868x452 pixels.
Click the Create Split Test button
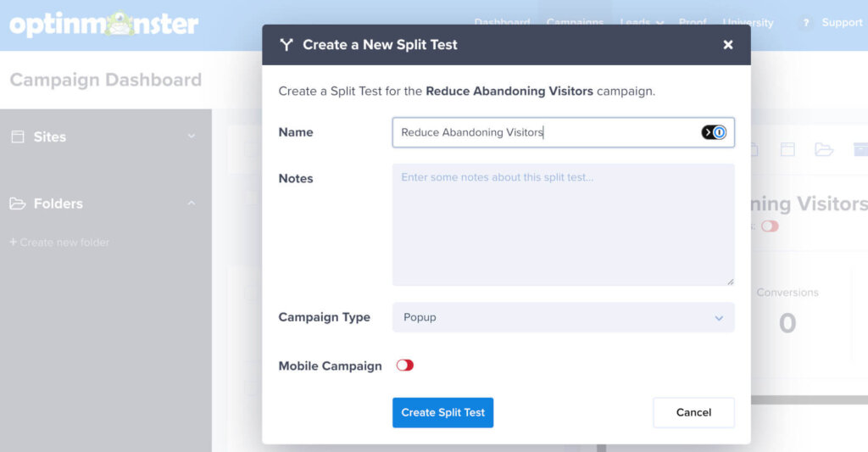tap(442, 413)
